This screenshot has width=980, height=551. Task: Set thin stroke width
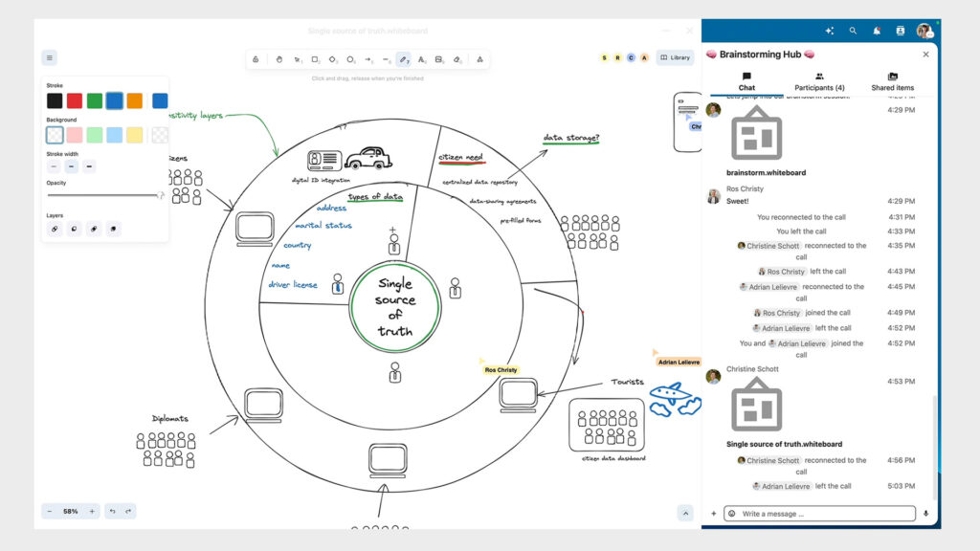pyautogui.click(x=54, y=166)
